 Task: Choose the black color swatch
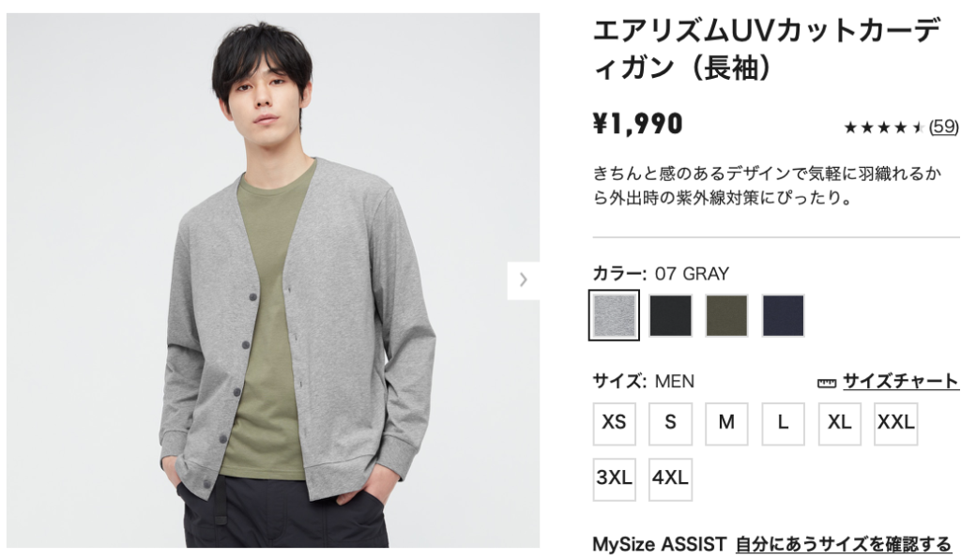[670, 315]
